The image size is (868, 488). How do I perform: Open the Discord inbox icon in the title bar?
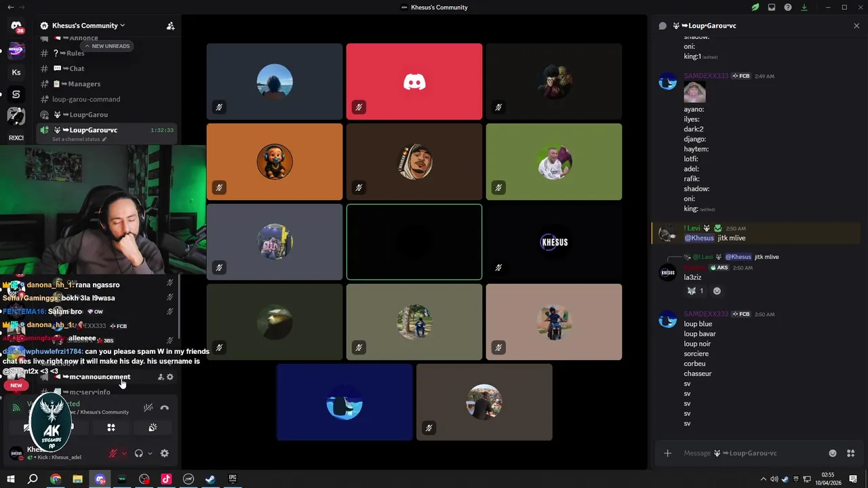click(772, 7)
